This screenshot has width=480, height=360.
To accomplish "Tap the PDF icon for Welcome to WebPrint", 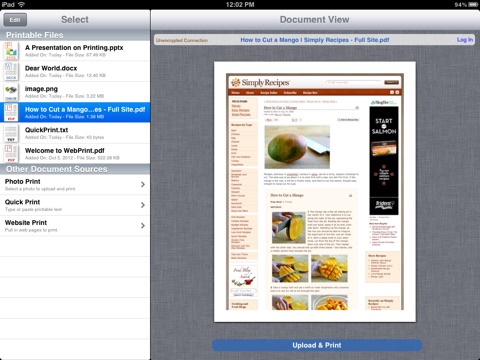I will click(x=11, y=154).
